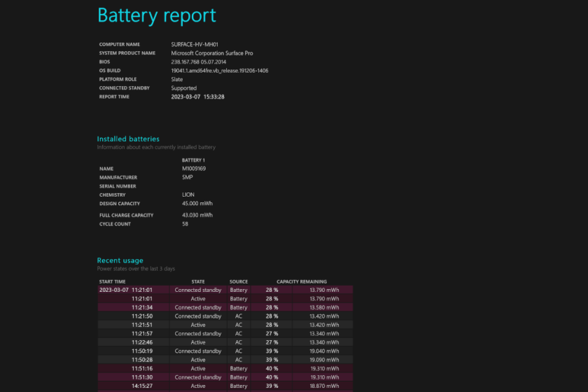Click cycle count value 58

tap(185, 224)
